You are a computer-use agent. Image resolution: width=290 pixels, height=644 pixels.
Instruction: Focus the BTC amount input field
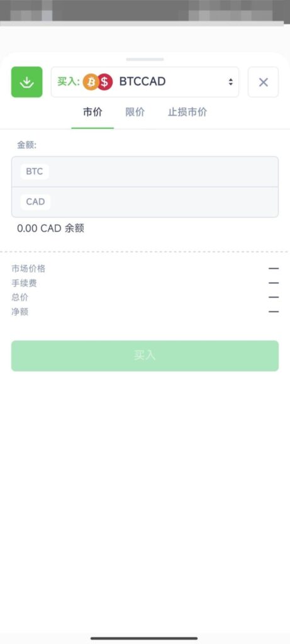(x=145, y=172)
